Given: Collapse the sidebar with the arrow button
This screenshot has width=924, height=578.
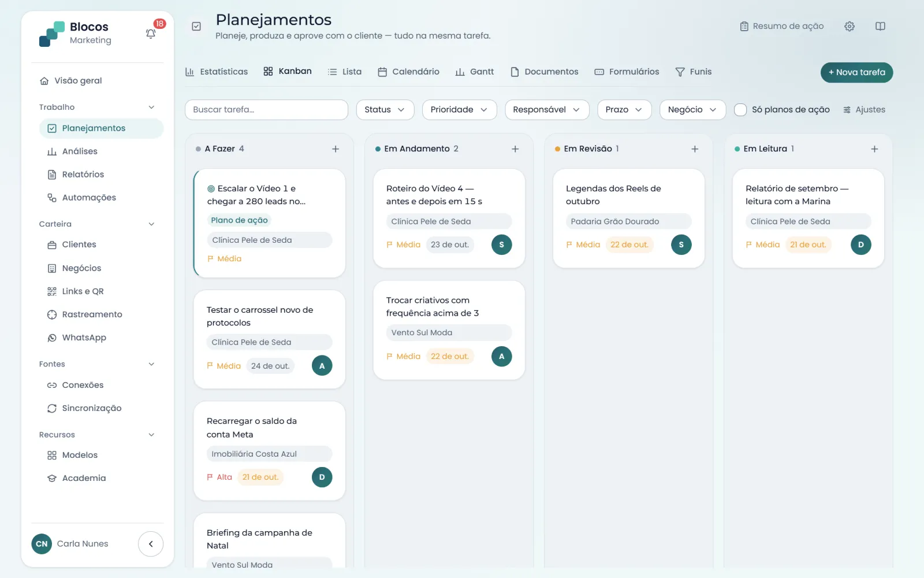Looking at the screenshot, I should pos(151,544).
